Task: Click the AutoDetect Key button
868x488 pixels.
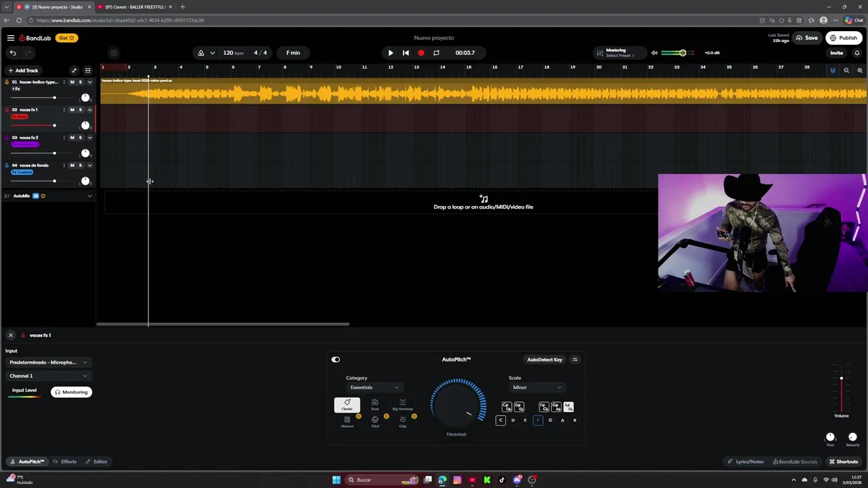Action: coord(545,360)
